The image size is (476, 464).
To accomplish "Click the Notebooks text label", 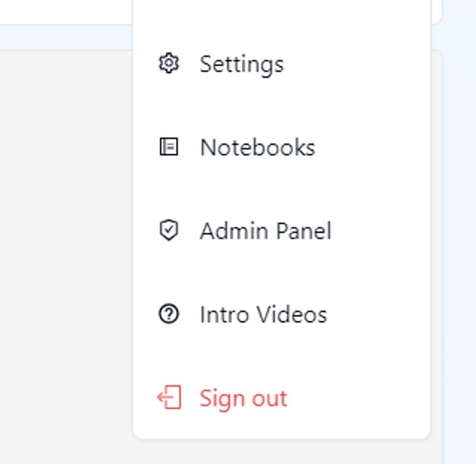I will pos(258,147).
